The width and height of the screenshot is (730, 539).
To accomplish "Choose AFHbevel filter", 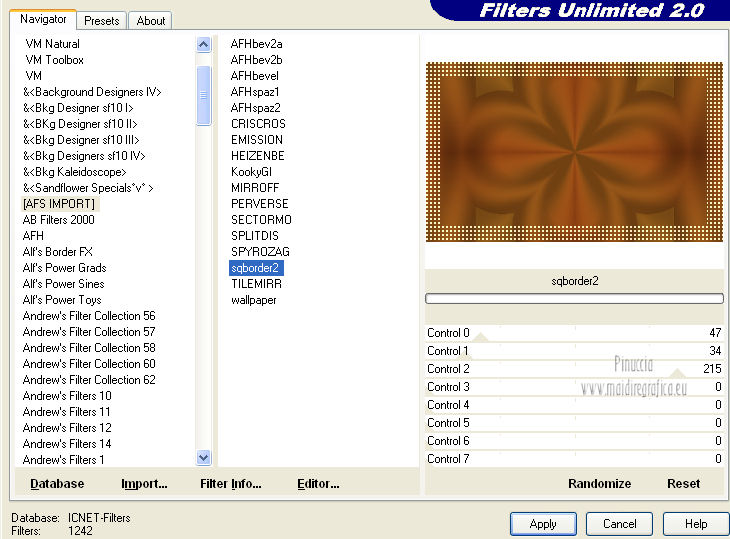I will [255, 76].
